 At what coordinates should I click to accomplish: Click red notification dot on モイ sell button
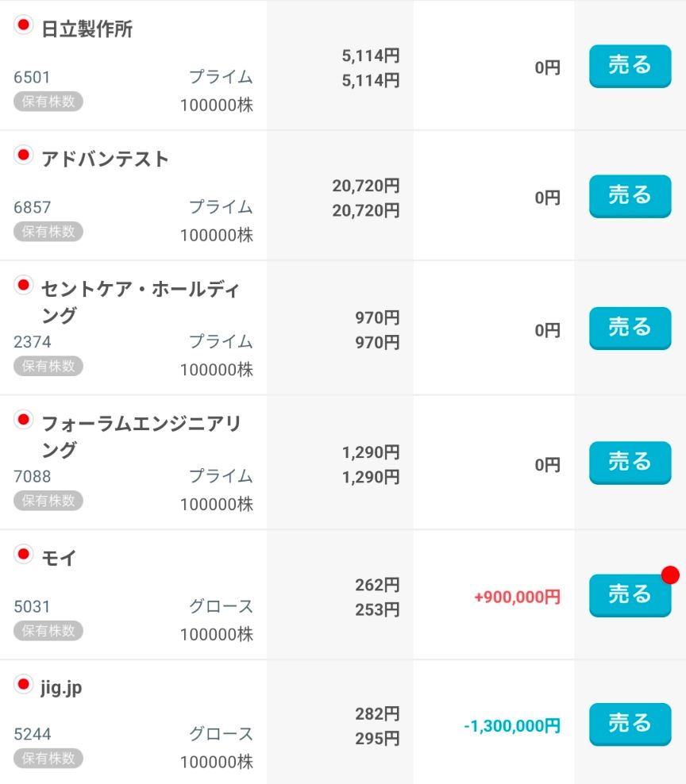coord(670,575)
